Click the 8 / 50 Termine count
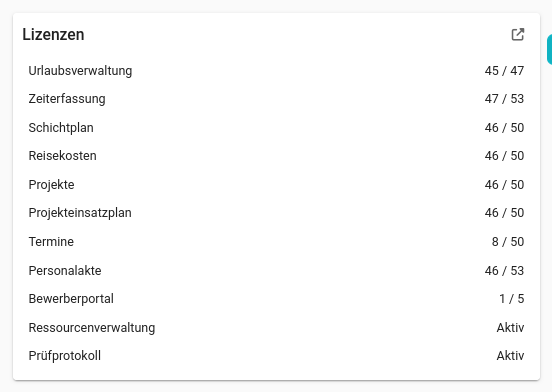This screenshot has height=392, width=552. (508, 242)
